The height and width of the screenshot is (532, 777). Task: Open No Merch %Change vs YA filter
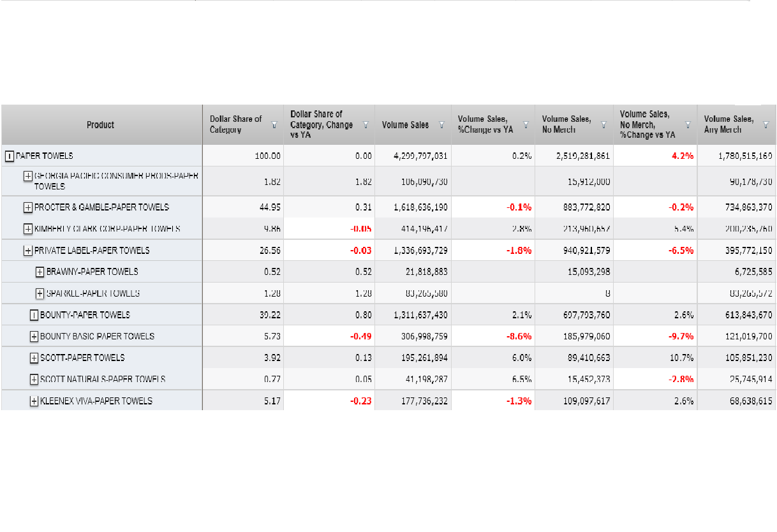[688, 125]
